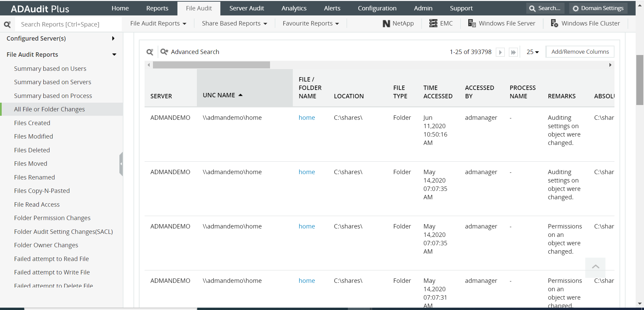Sort by PROCESS NAME column header
The image size is (644, 310).
coord(523,92)
